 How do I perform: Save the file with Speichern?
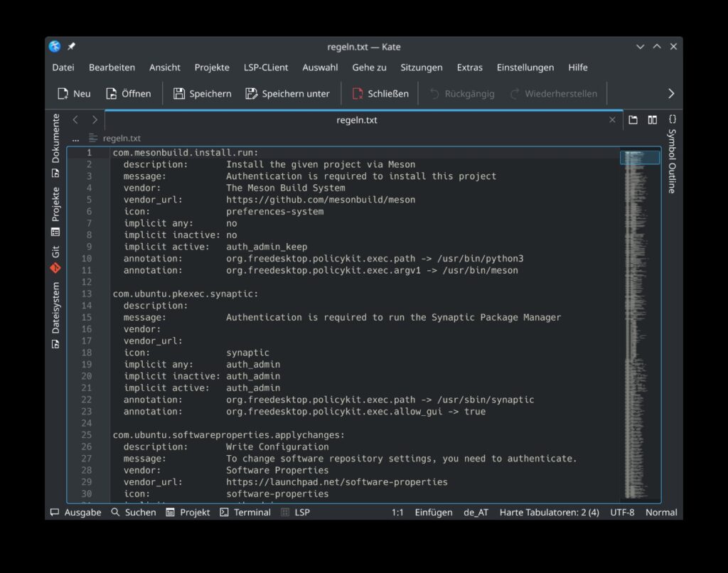tap(202, 94)
